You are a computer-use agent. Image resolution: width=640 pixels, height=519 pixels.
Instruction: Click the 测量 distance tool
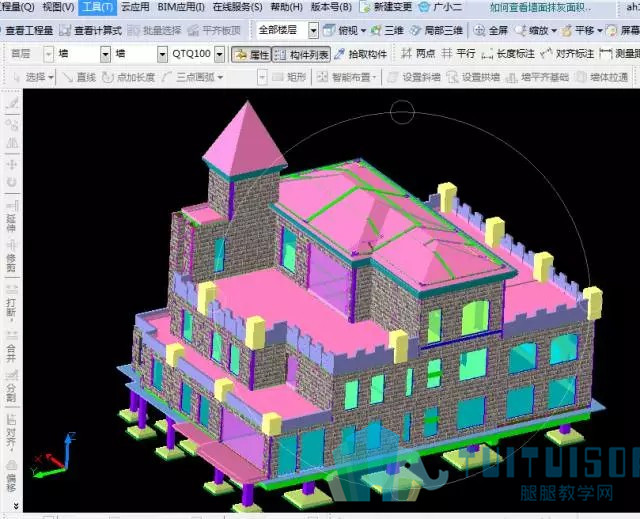[619, 53]
